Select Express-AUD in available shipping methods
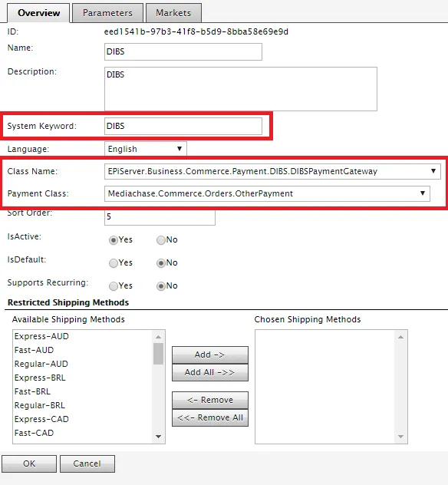Screen dimensions: 448x485 pyautogui.click(x=41, y=336)
